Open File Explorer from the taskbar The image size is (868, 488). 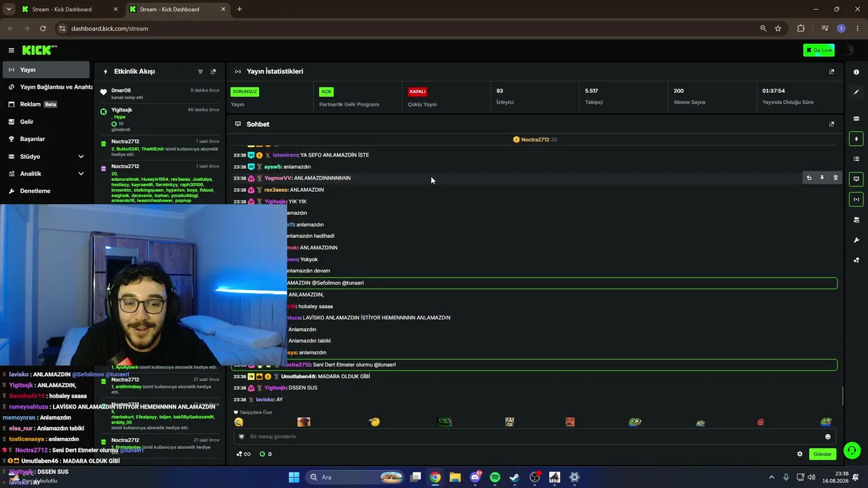(455, 477)
